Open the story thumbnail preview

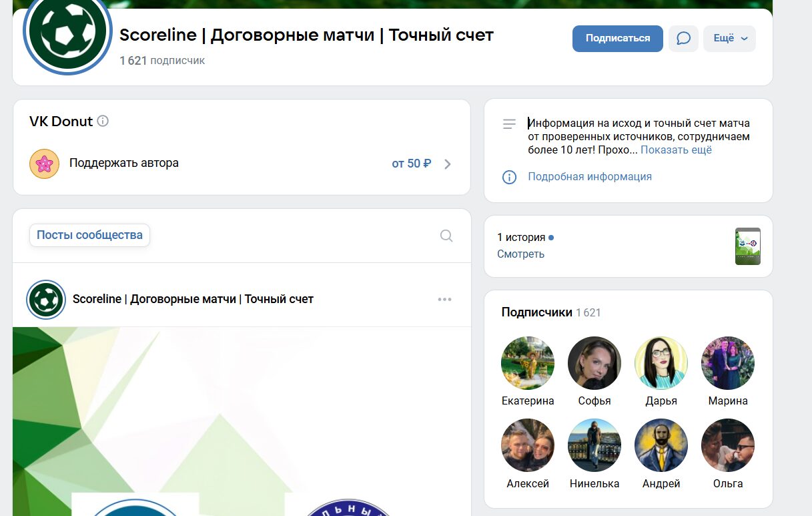click(x=747, y=246)
